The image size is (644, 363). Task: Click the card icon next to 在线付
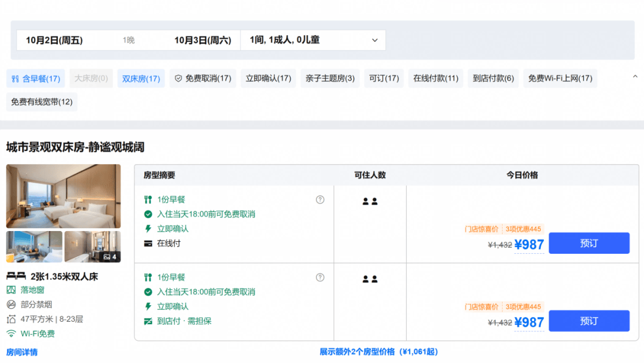(x=148, y=244)
